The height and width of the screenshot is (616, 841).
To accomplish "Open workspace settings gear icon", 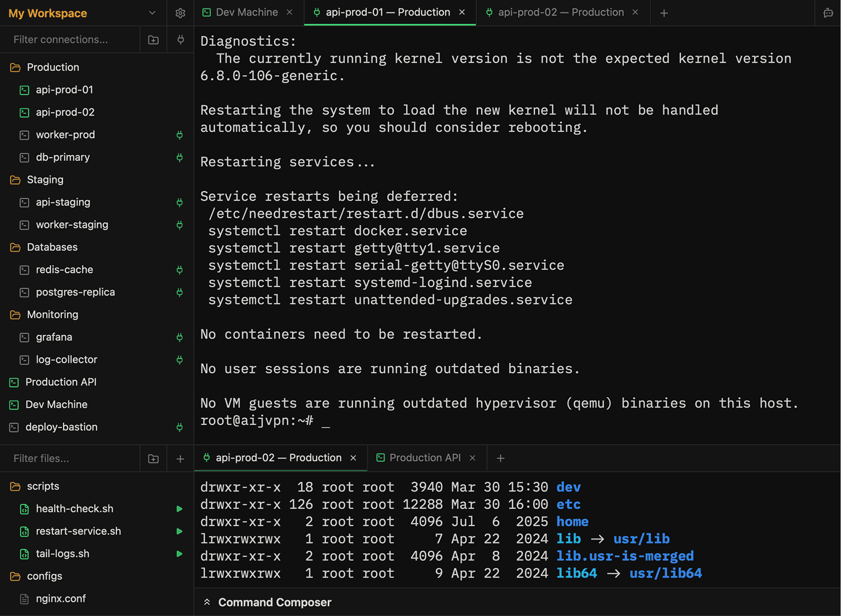I will click(x=180, y=13).
